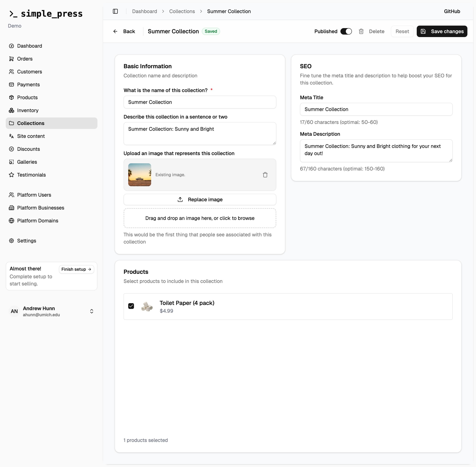Screen dimensions: 476x467
Task: Click the Orders cart icon
Action: tap(11, 59)
